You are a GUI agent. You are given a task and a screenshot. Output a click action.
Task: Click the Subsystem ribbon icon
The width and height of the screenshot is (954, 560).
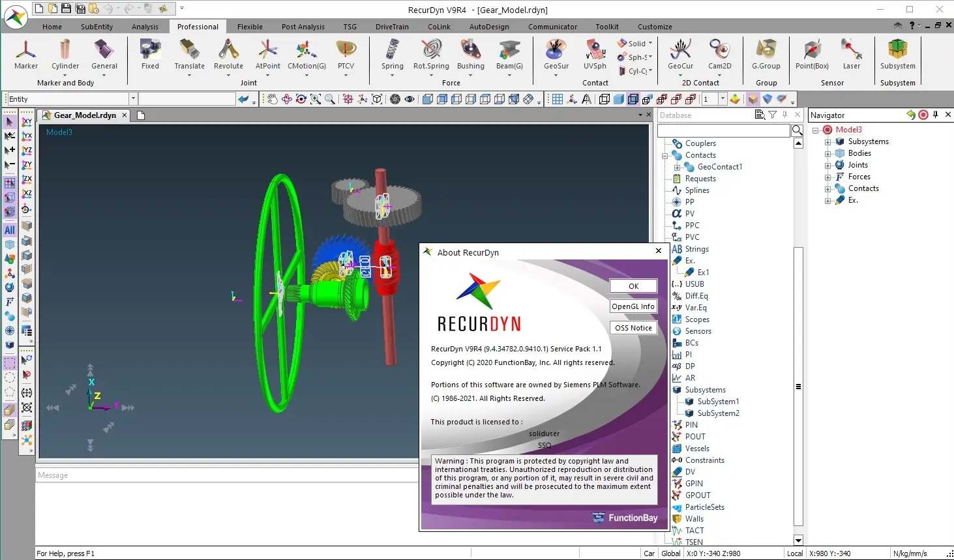click(x=898, y=54)
